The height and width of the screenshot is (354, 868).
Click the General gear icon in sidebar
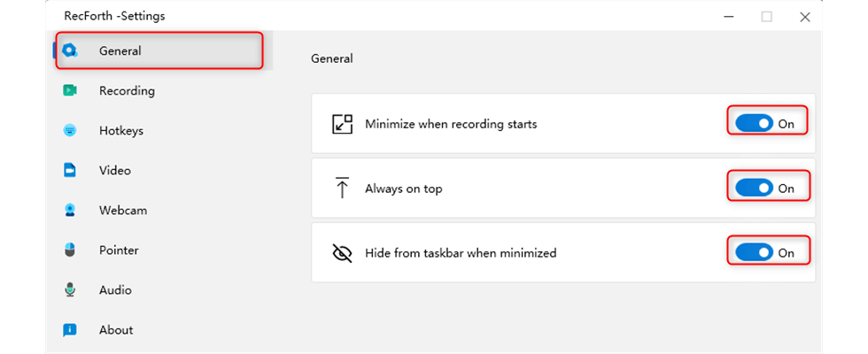70,51
